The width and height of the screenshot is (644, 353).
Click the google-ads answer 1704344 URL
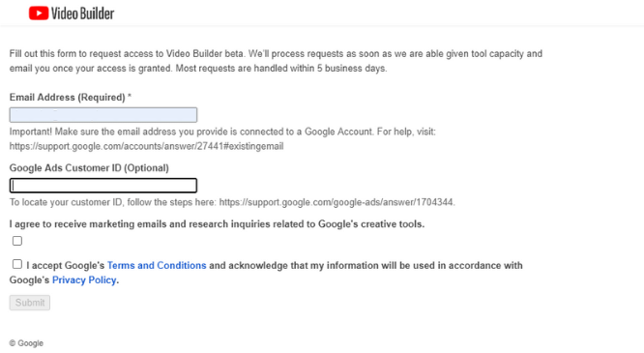[x=337, y=202]
